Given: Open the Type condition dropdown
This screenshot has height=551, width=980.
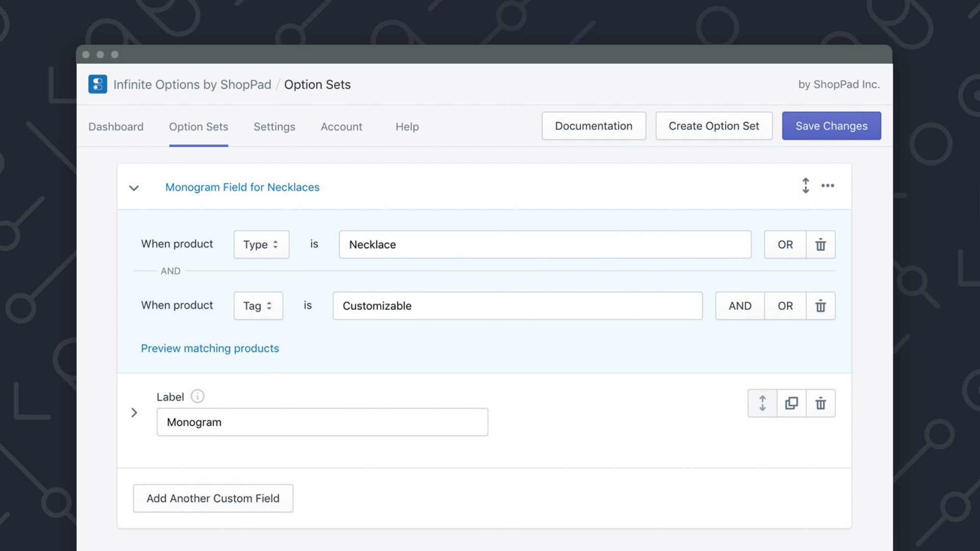Looking at the screenshot, I should pyautogui.click(x=261, y=245).
